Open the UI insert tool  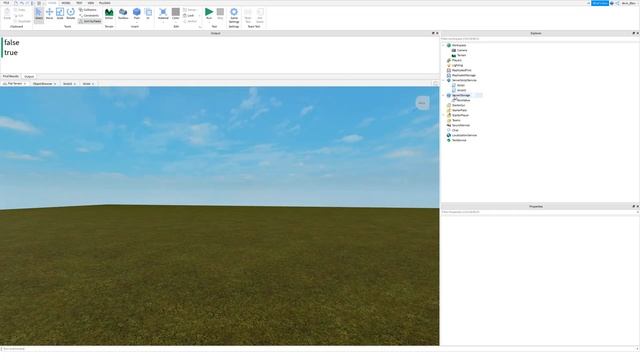pos(148,14)
